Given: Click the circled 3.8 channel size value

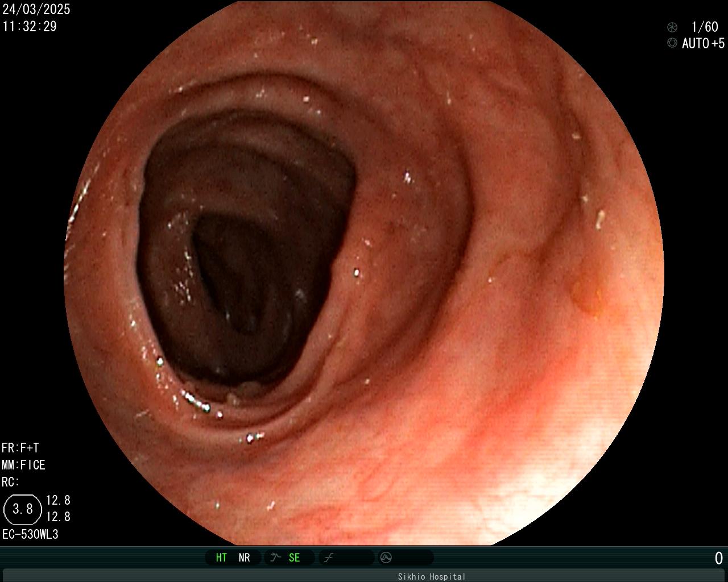Looking at the screenshot, I should (23, 509).
